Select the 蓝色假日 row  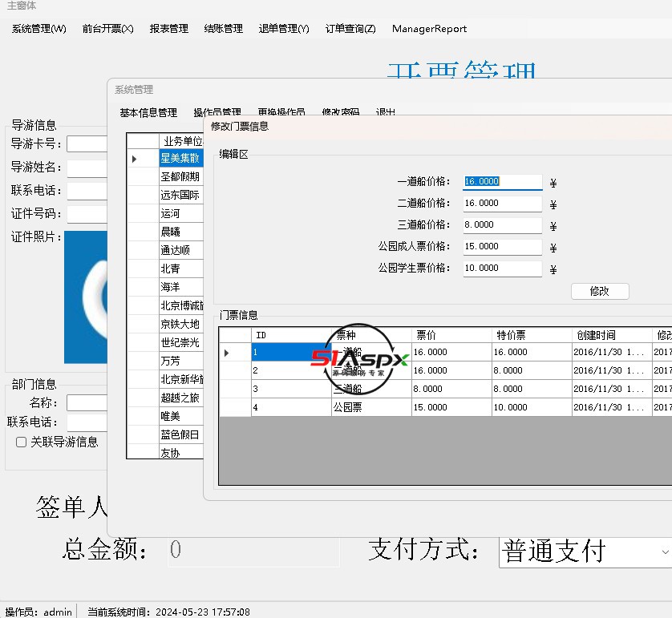[x=181, y=434]
